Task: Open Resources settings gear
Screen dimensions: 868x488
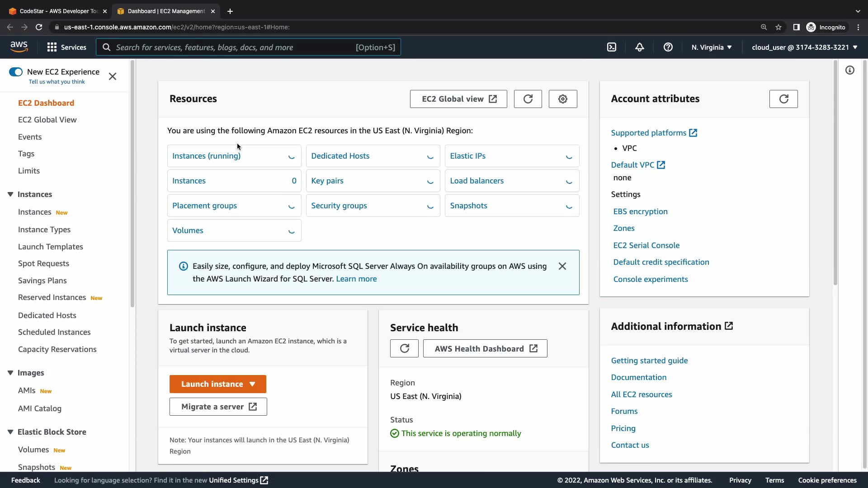Action: tap(562, 99)
